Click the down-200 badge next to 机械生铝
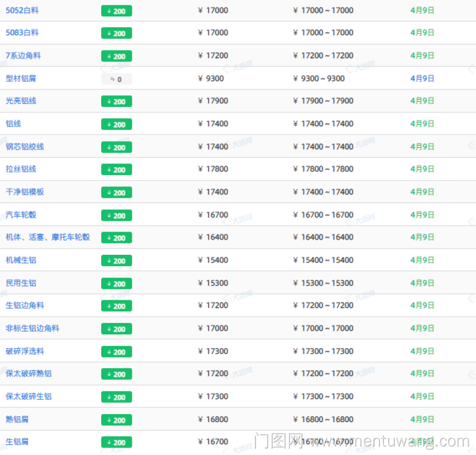Image resolution: width=476 pixels, height=455 pixels. pyautogui.click(x=116, y=260)
